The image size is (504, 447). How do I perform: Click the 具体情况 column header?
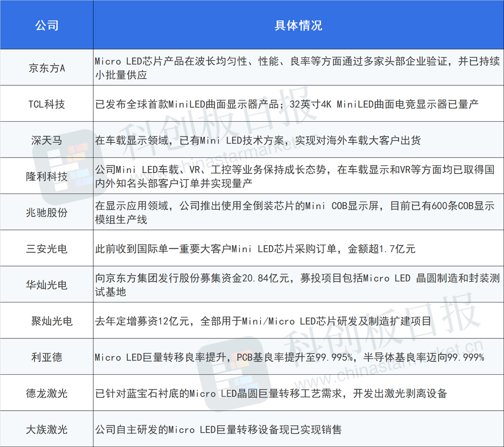pos(298,25)
